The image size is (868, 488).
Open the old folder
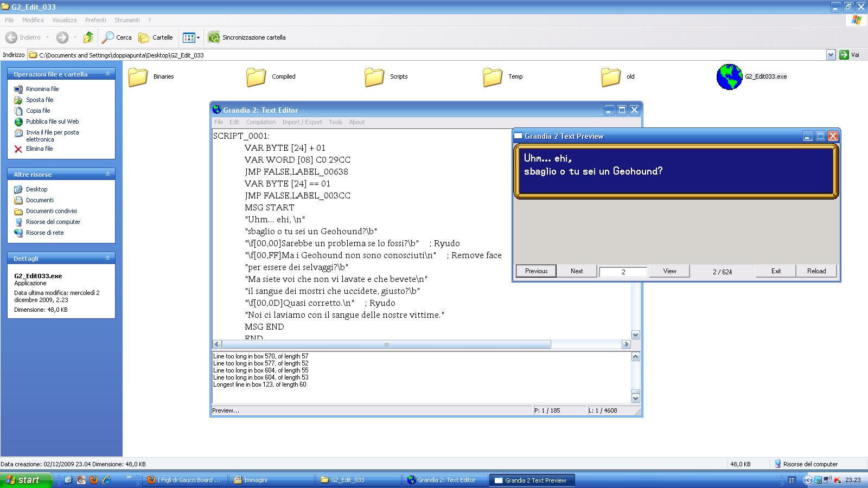pos(611,77)
